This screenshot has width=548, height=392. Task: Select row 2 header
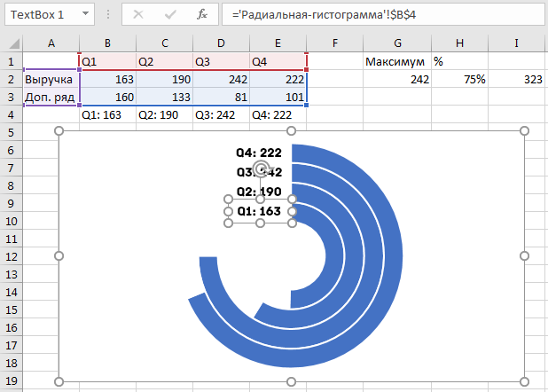(x=12, y=80)
